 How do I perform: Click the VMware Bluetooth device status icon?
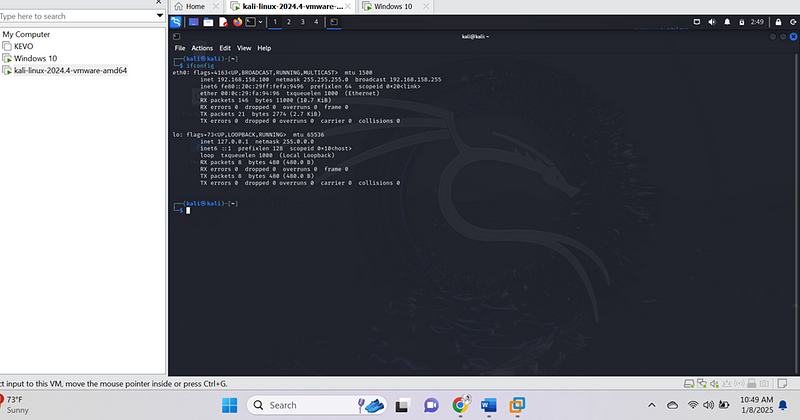coord(739,383)
